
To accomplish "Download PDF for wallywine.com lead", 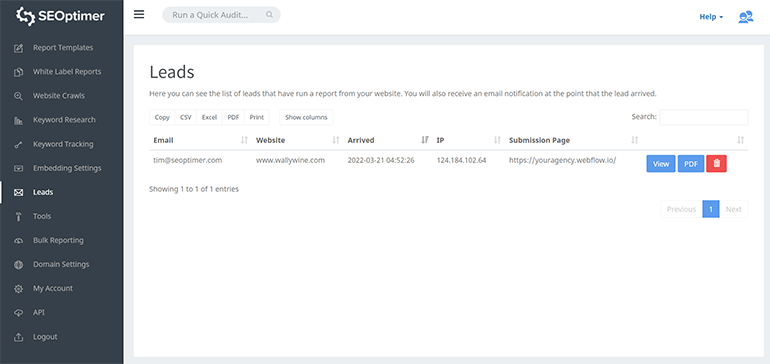I will [x=691, y=164].
